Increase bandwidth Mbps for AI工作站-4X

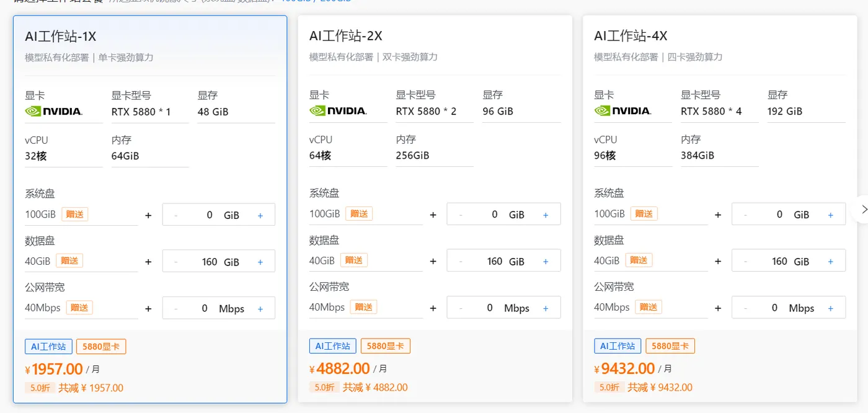(831, 308)
